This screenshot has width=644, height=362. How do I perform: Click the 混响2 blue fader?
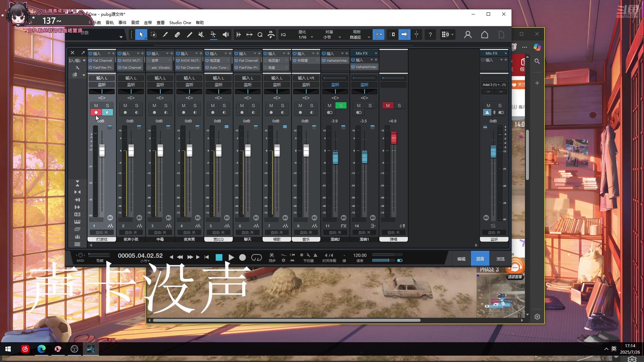point(335,158)
